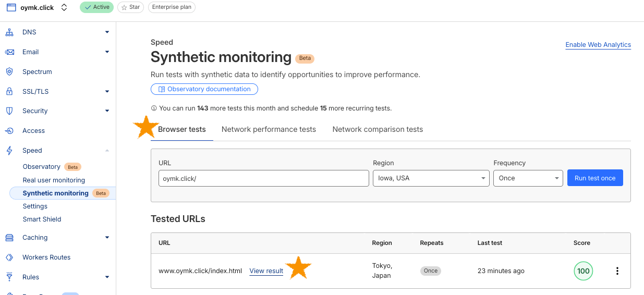
Task: Click the Speed lightning bolt icon
Action: pyautogui.click(x=9, y=151)
